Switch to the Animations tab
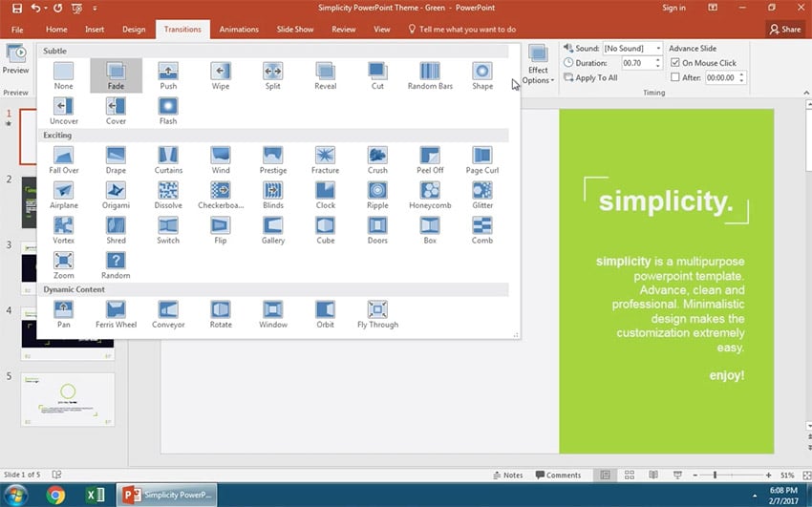This screenshot has height=507, width=812. [x=239, y=30]
